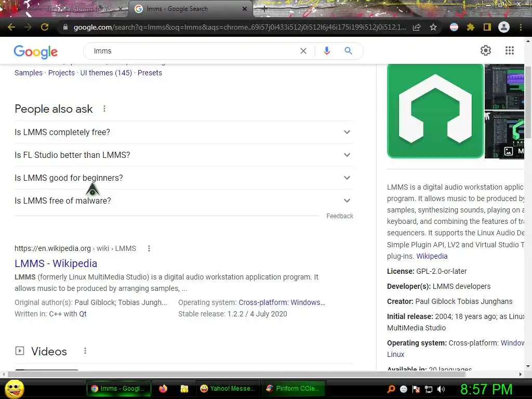Open the top LMMS screenshot thumbnail

click(504, 87)
